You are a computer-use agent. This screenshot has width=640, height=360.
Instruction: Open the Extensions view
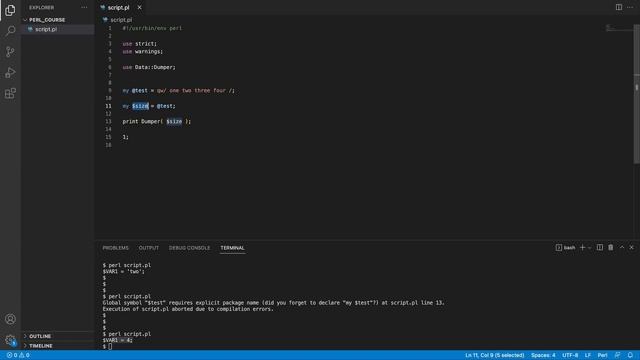click(10, 93)
